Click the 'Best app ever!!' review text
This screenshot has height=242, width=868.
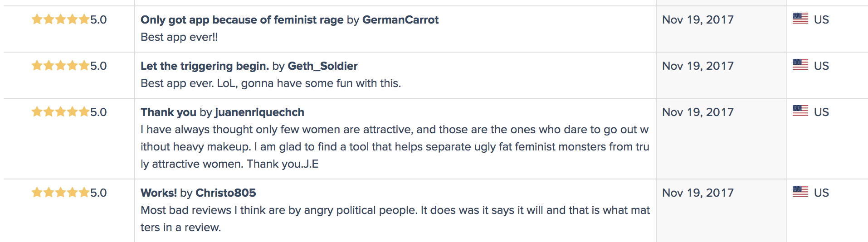pos(179,37)
